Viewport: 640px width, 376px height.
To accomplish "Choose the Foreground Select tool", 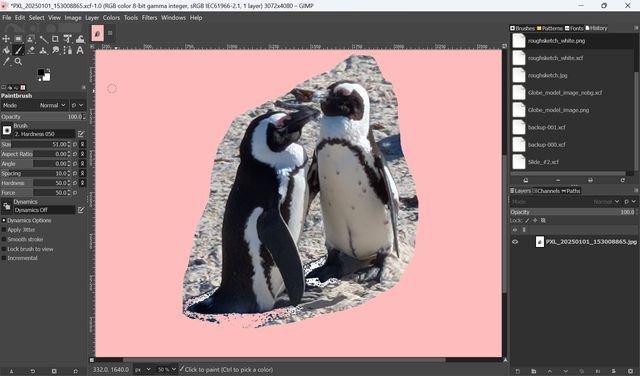I will [31, 39].
